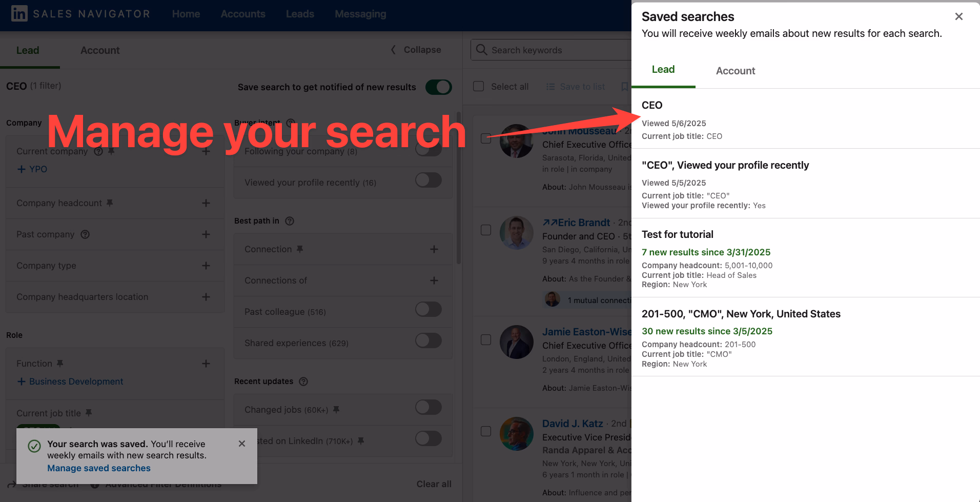The image size is (980, 502).
Task: Click the Current company help icon
Action: [x=98, y=151]
